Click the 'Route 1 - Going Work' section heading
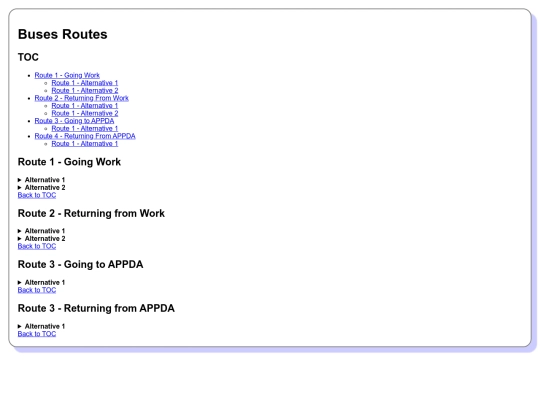This screenshot has width=540, height=405. point(69,162)
